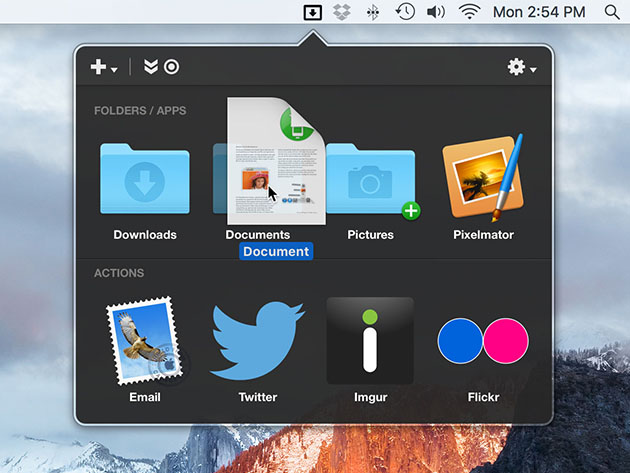This screenshot has height=473, width=630.
Task: Click the Drop Bar double-chevron icon
Action: tap(151, 67)
